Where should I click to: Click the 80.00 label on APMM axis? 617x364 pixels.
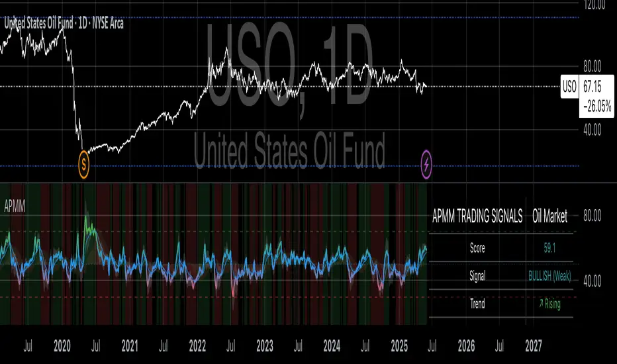coord(593,216)
